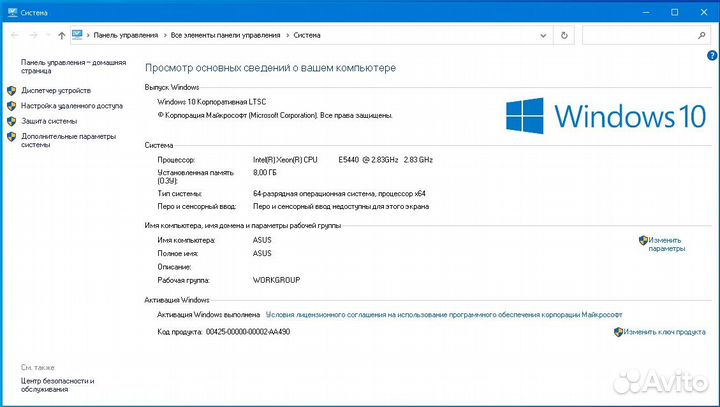Expand the address bar history dropdown
Screen dimensions: 720x407
(x=543, y=35)
